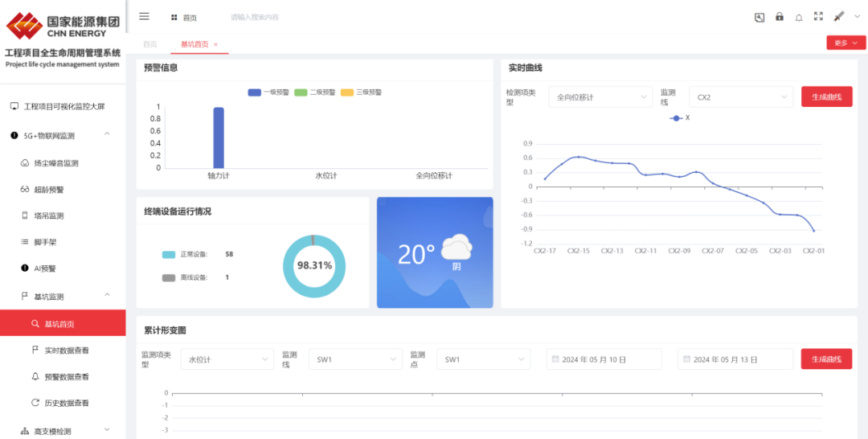Toggle 二级预警 legend series
868x439 pixels.
coord(315,92)
